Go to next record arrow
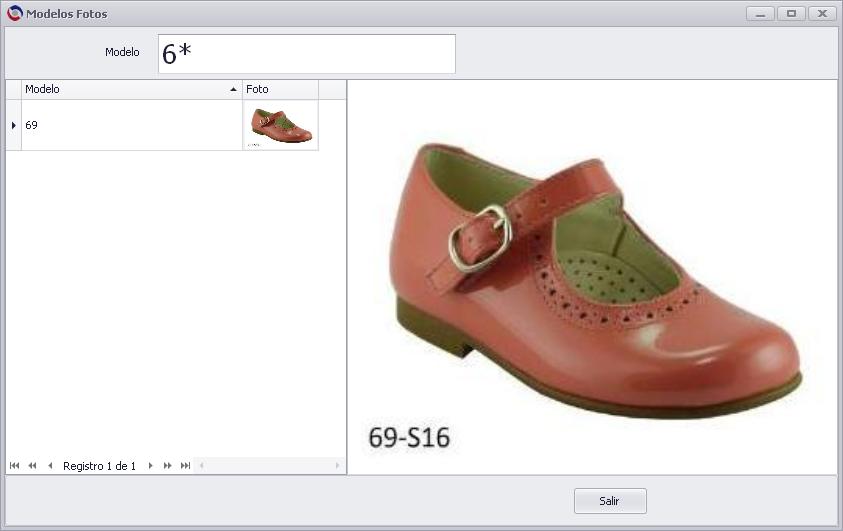This screenshot has width=843, height=531. pyautogui.click(x=151, y=465)
